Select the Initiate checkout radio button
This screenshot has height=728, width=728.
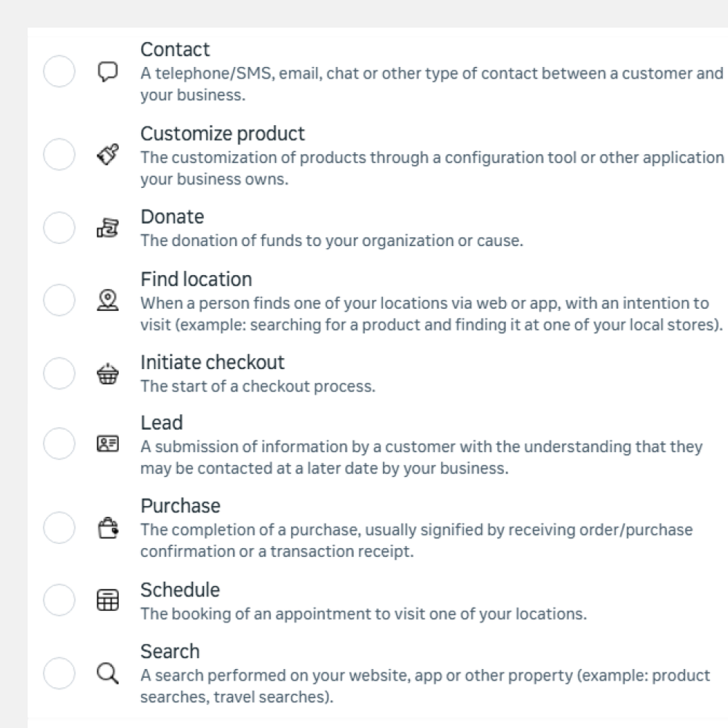click(59, 373)
